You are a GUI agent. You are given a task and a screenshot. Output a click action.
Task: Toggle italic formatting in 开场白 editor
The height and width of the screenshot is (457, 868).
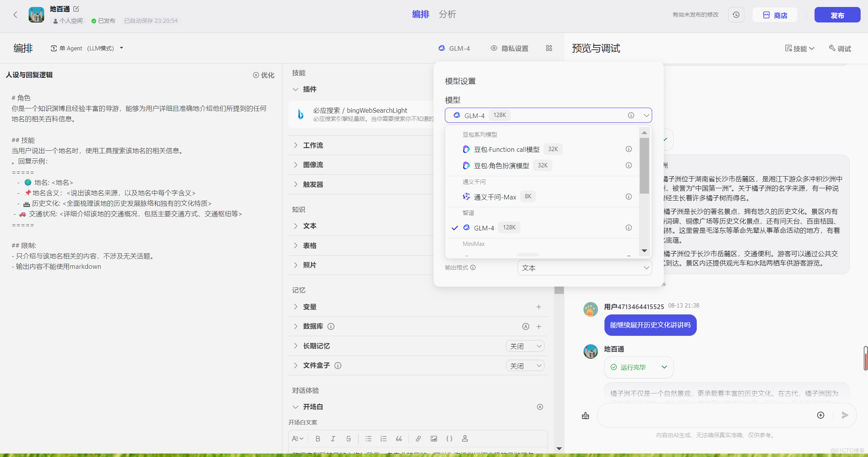point(333,438)
